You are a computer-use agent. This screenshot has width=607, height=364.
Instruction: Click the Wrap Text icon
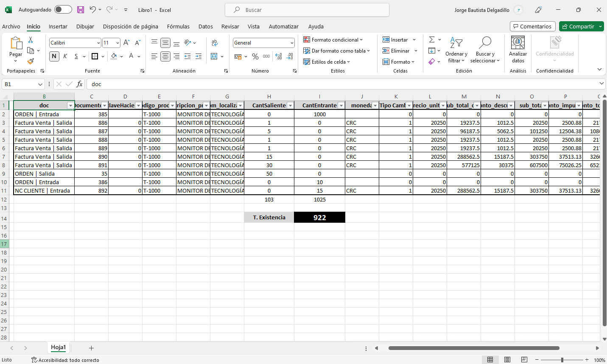214,43
